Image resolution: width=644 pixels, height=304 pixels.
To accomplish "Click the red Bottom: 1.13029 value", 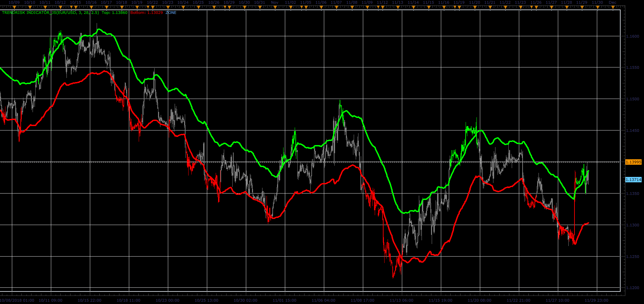I will point(147,13).
